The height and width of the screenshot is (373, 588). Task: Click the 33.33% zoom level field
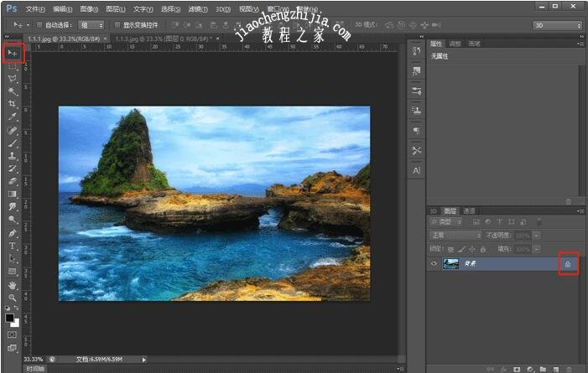[x=34, y=359]
